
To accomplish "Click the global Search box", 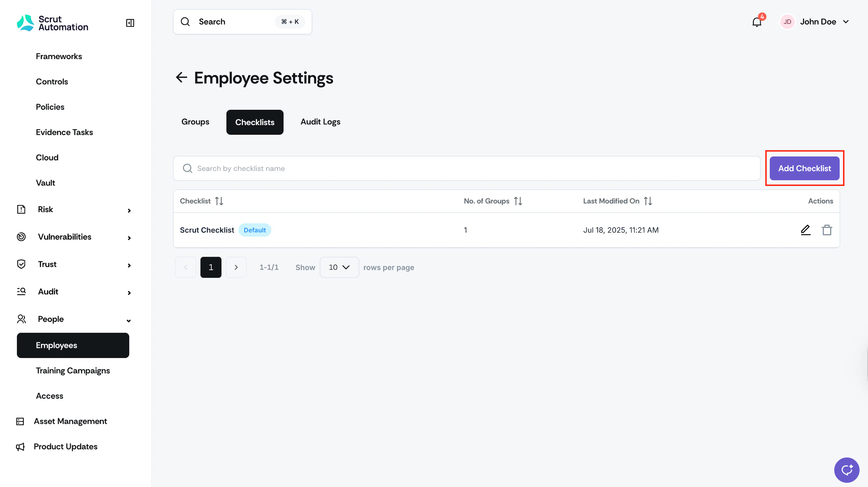I will point(242,22).
